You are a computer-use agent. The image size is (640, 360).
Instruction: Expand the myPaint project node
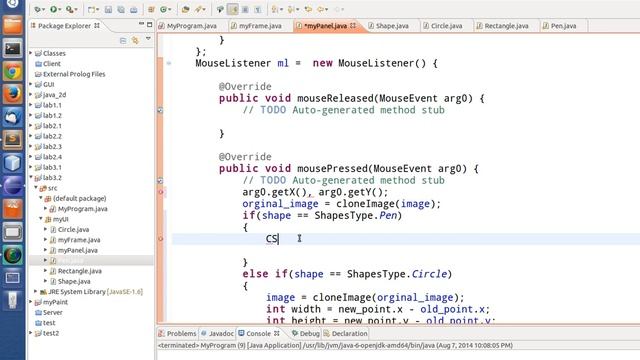point(31,302)
